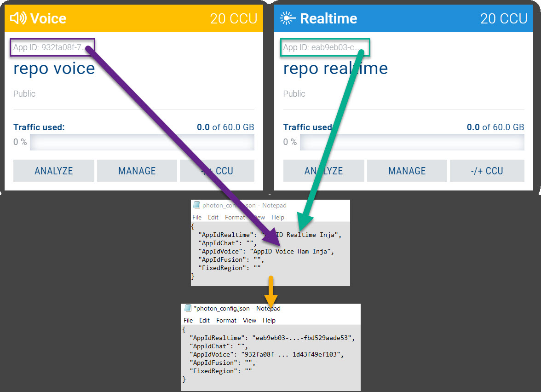Click ANALYZE on the repo realtime card
Image resolution: width=541 pixels, height=392 pixels.
(324, 170)
